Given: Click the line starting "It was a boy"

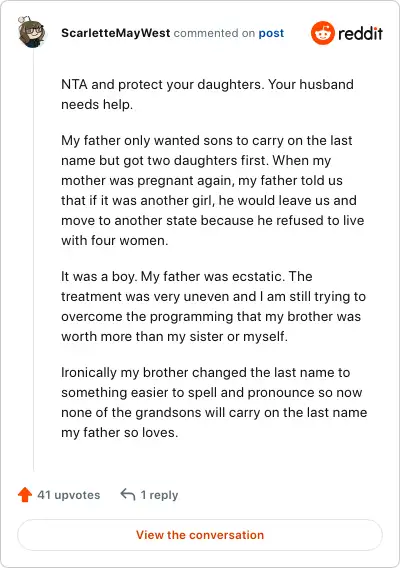Looking at the screenshot, I should [187, 276].
